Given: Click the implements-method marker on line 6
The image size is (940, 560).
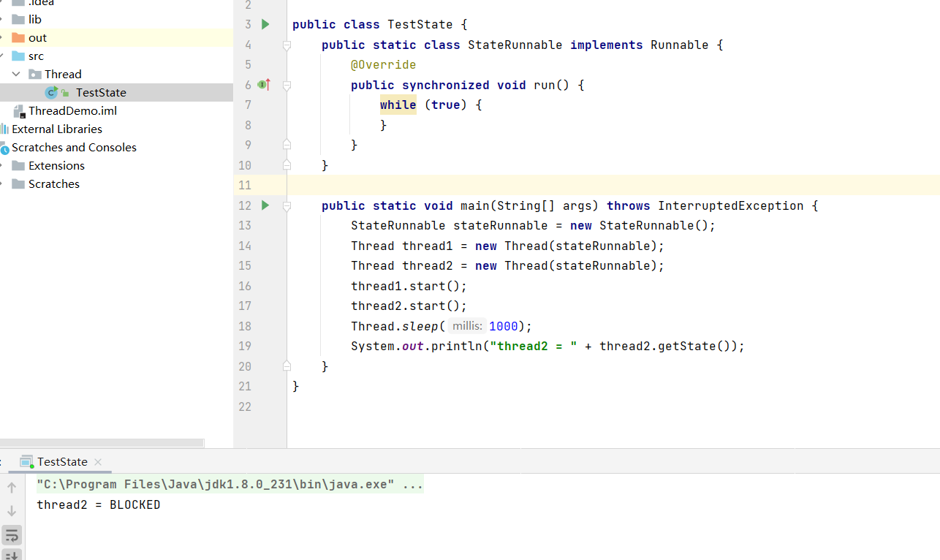Looking at the screenshot, I should 264,85.
